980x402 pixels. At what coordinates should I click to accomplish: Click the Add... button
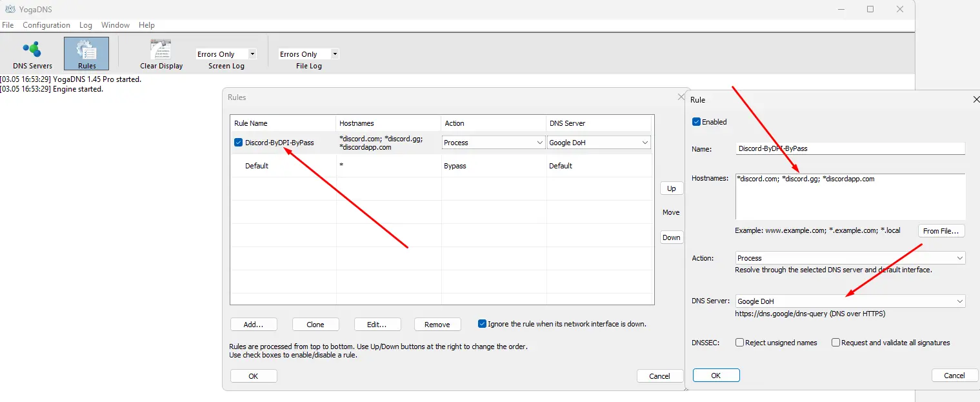254,325
